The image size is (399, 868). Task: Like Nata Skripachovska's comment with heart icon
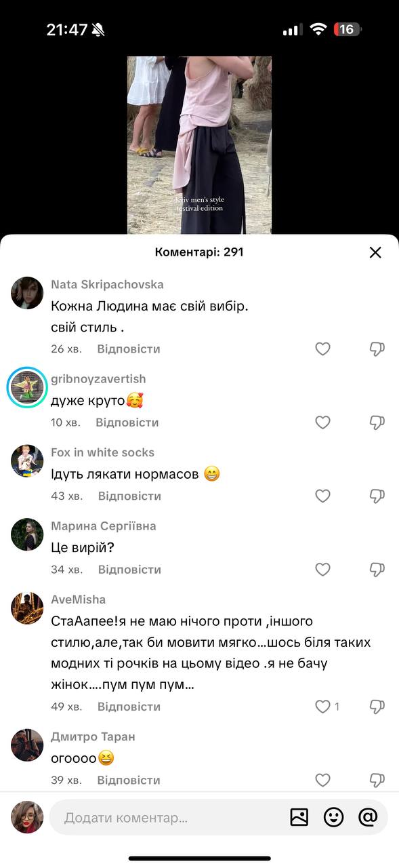pos(323,349)
